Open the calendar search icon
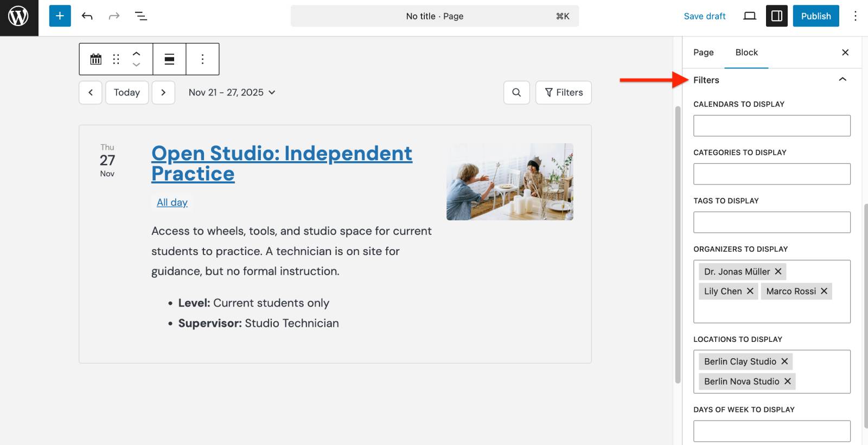The height and width of the screenshot is (445, 868). 516,93
